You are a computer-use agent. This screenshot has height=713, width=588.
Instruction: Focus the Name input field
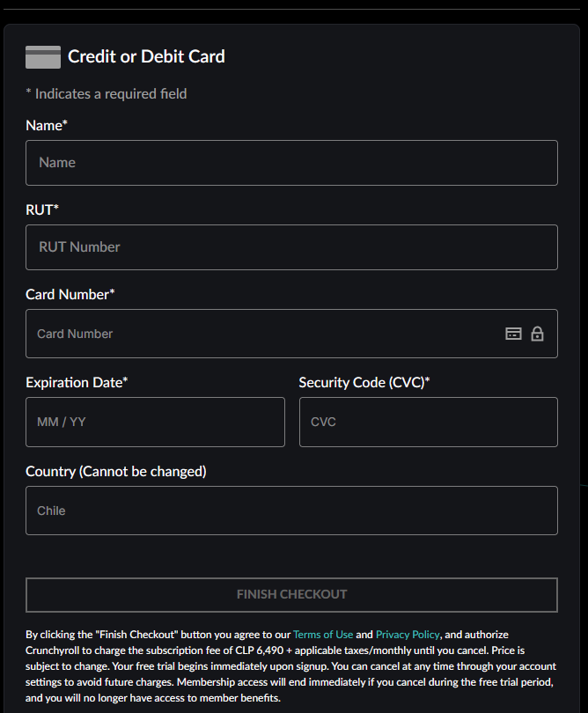[x=291, y=163]
